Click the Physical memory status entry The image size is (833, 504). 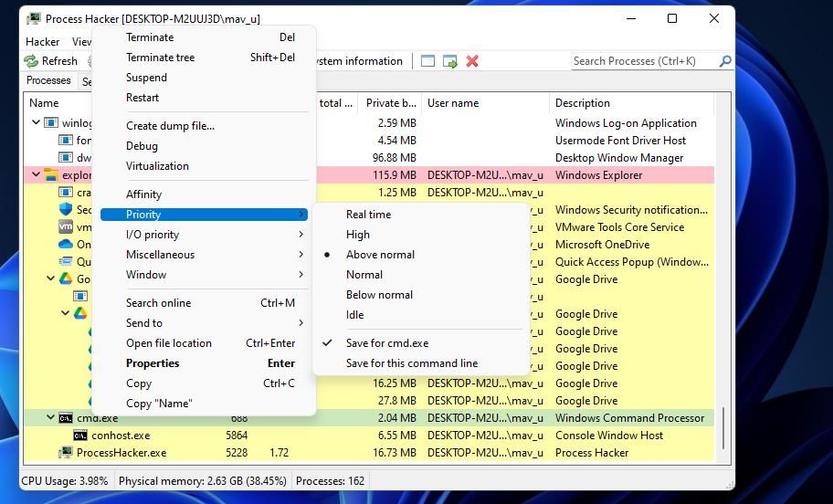pos(203,481)
